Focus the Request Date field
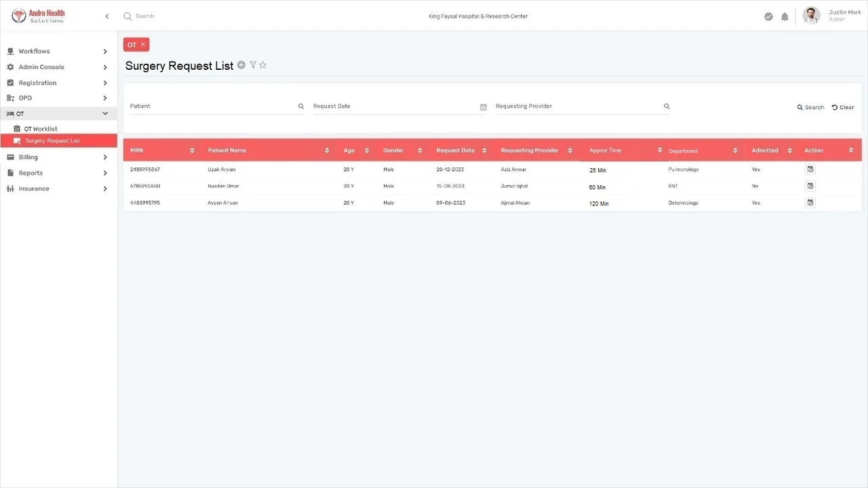The image size is (868, 488). pos(400,106)
